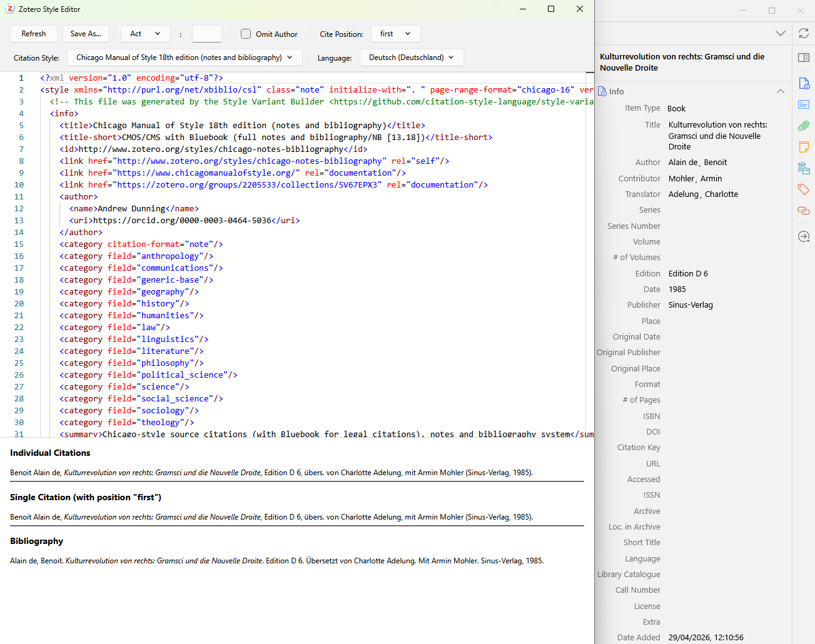The height and width of the screenshot is (644, 815).
Task: Open the Abstract section icon
Action: click(804, 104)
